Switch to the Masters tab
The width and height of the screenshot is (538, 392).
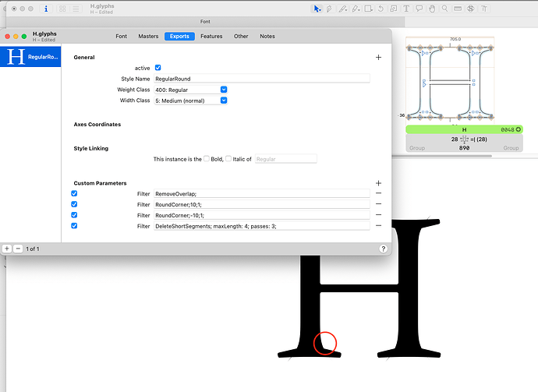pyautogui.click(x=148, y=37)
